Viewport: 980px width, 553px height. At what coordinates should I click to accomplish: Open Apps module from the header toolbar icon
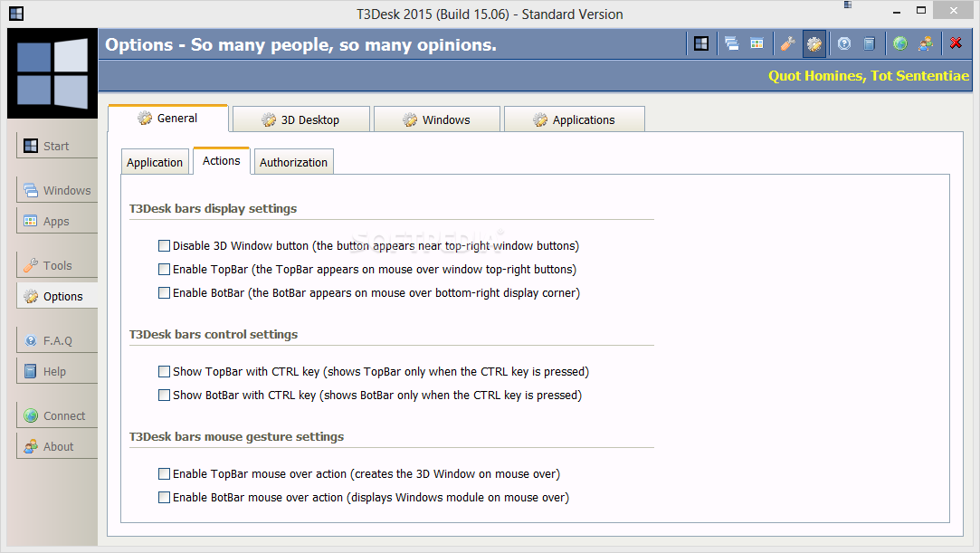[756, 43]
